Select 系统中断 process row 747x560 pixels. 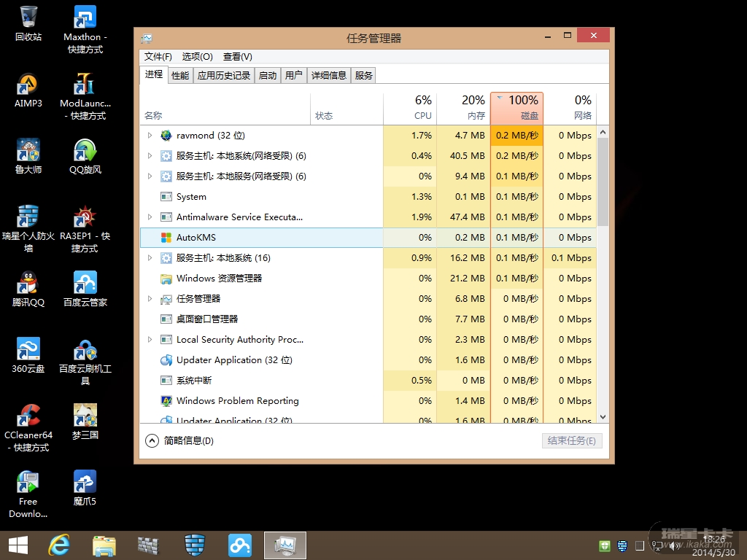(368, 381)
